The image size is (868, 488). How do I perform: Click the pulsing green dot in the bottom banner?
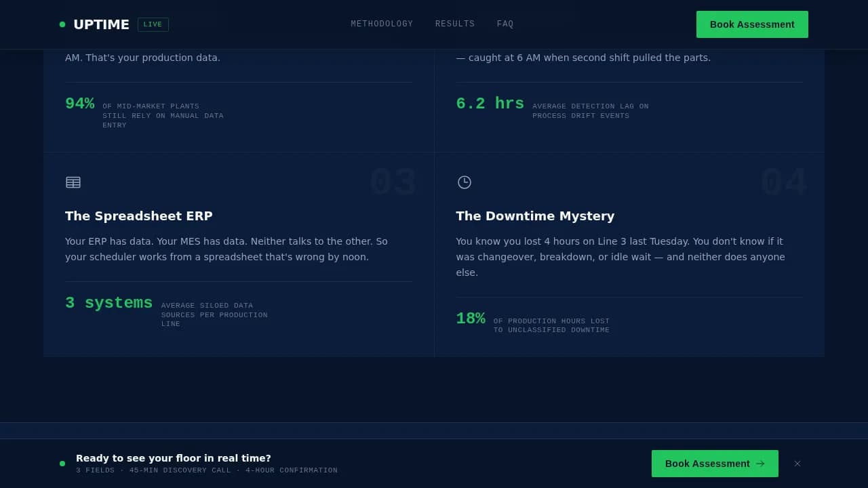[x=62, y=464]
